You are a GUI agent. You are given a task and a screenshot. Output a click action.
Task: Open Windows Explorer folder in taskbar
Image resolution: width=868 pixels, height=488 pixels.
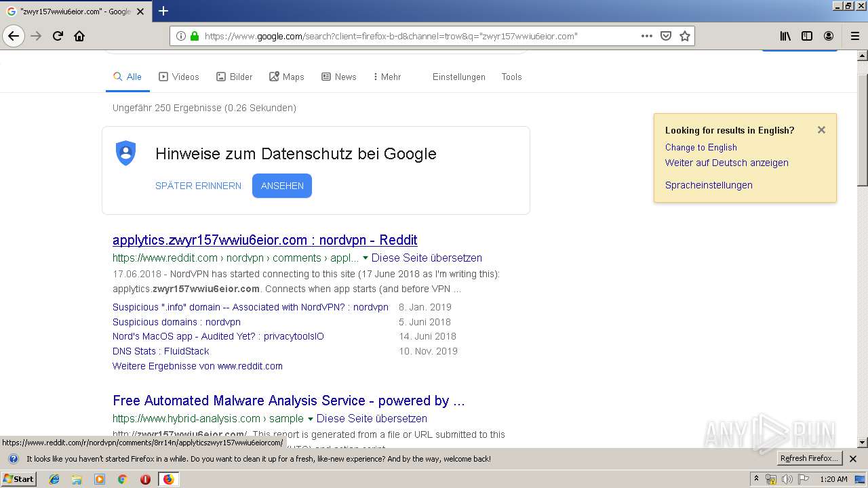[77, 479]
